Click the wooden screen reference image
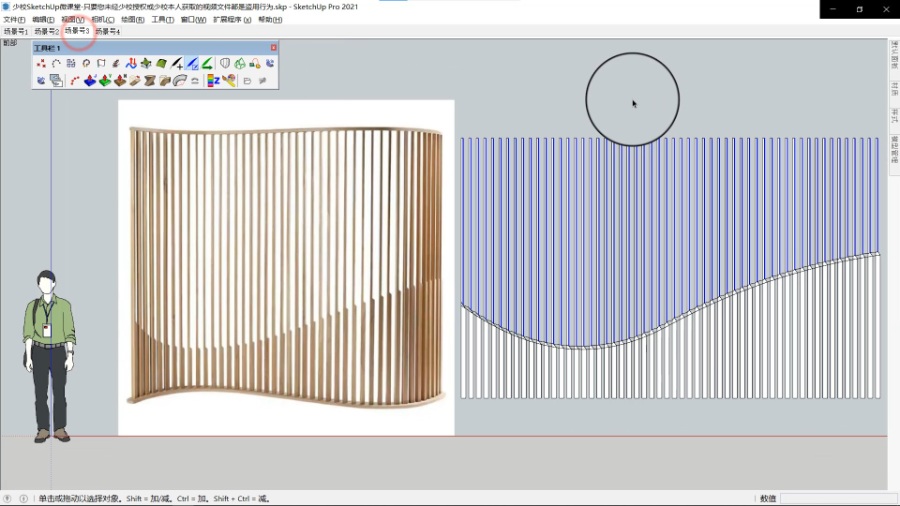The image size is (900, 506). click(286, 267)
